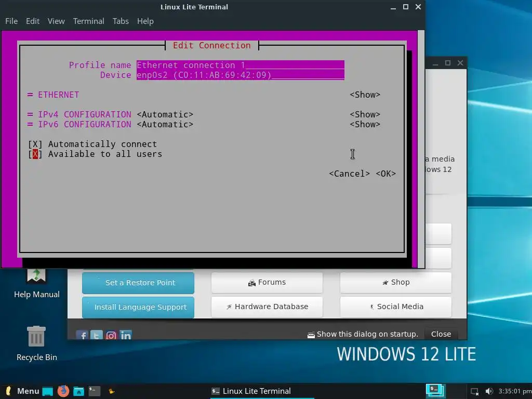This screenshot has width=532, height=399.
Task: Click the clock showing 3:35:01 pm
Action: click(x=514, y=391)
